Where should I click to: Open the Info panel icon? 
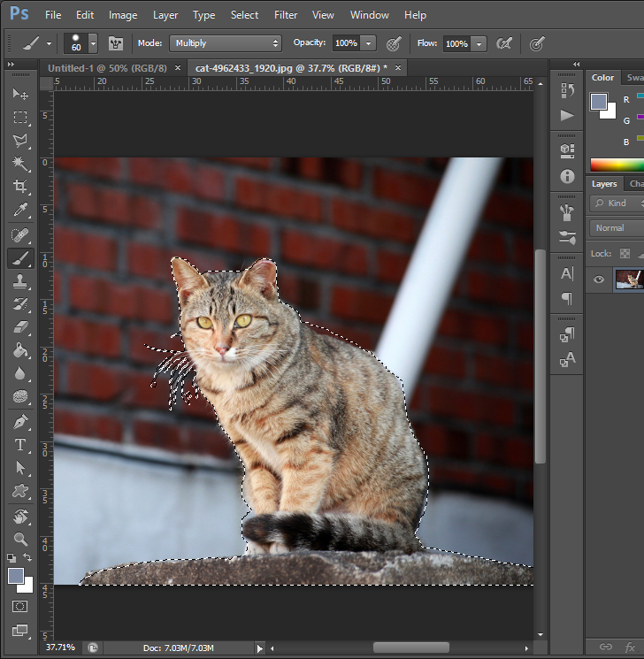coord(567,176)
